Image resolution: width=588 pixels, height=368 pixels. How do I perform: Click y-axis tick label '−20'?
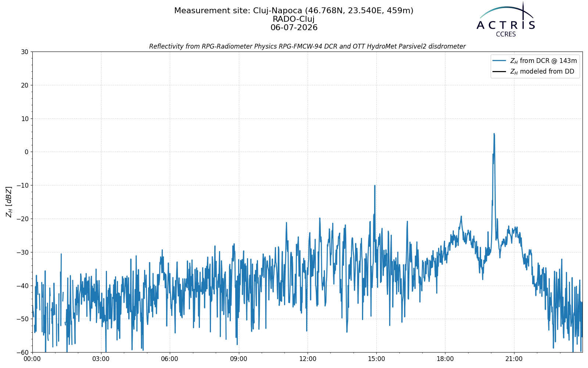(x=22, y=219)
